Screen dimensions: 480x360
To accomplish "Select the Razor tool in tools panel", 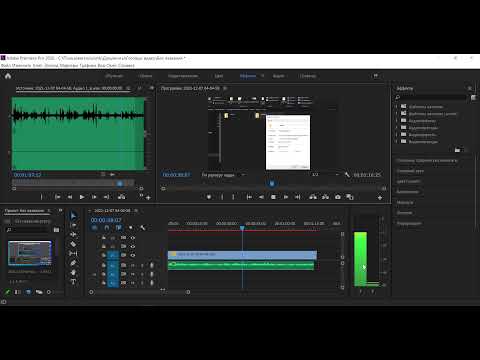I will (73, 244).
